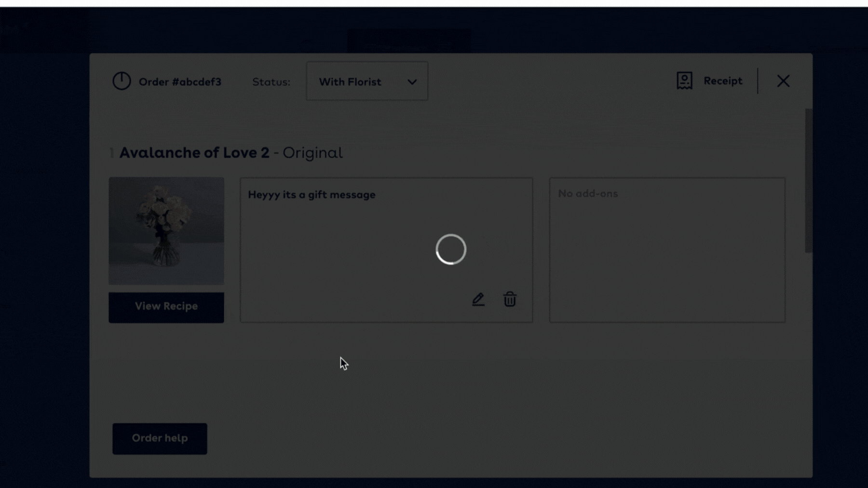Select the bouquet product thumbnail
Viewport: 868px width, 488px height.
pos(166,230)
